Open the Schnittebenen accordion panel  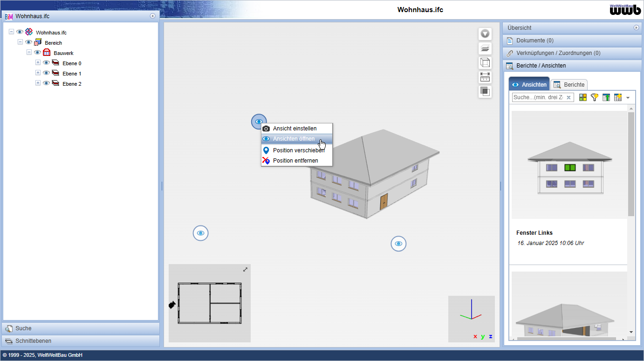(x=81, y=341)
